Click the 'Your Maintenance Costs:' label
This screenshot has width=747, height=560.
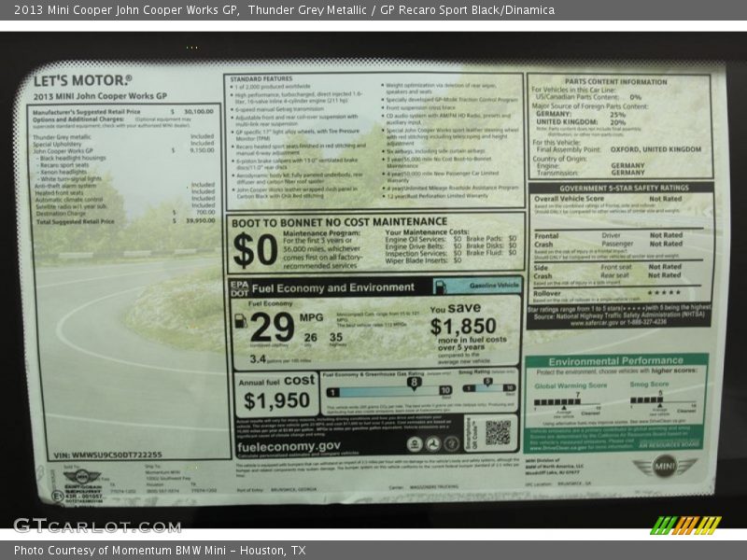coord(427,231)
